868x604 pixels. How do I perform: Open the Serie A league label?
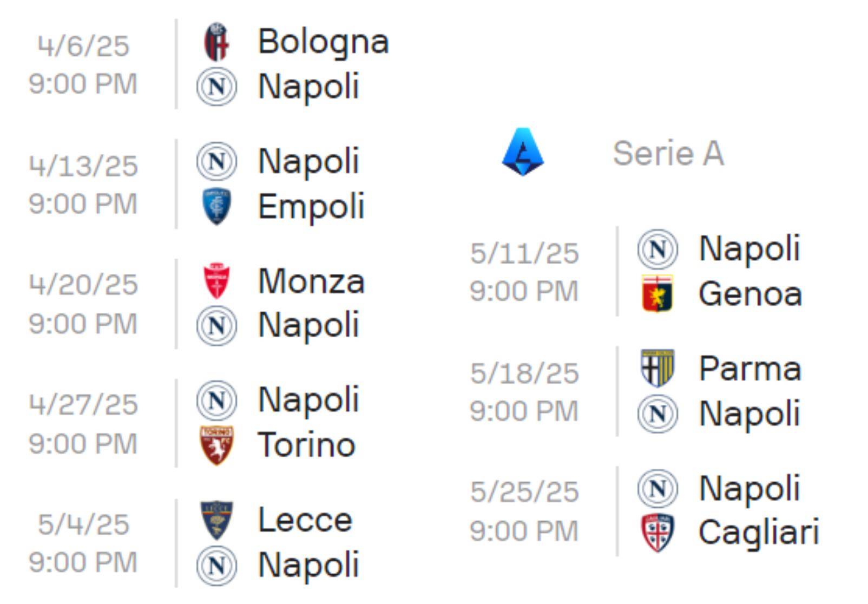click(668, 153)
